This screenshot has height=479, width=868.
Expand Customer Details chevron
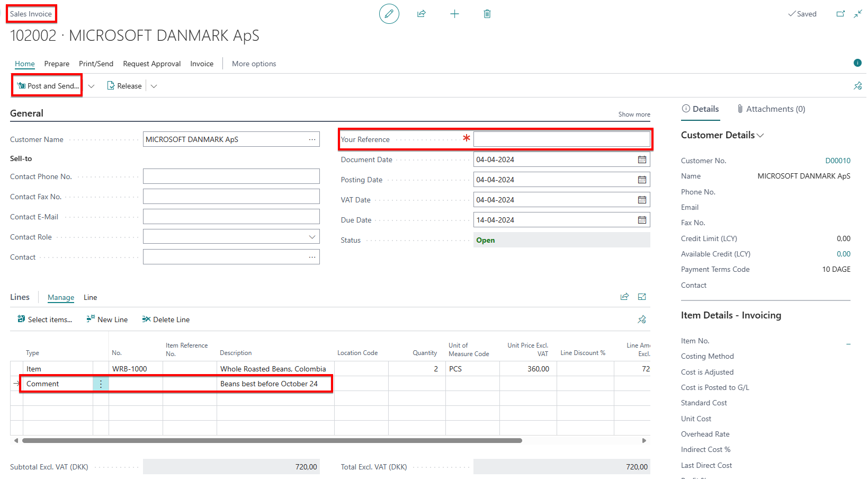[760, 136]
